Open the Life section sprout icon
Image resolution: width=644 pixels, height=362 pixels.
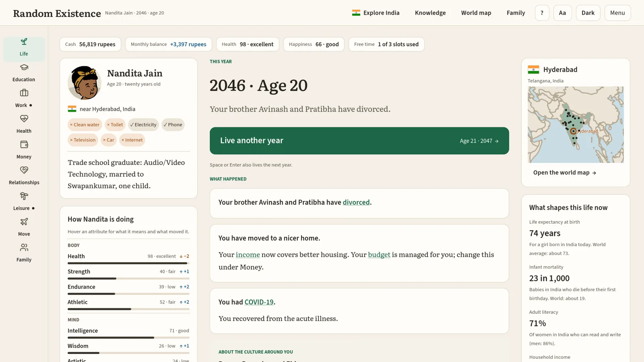tap(24, 42)
